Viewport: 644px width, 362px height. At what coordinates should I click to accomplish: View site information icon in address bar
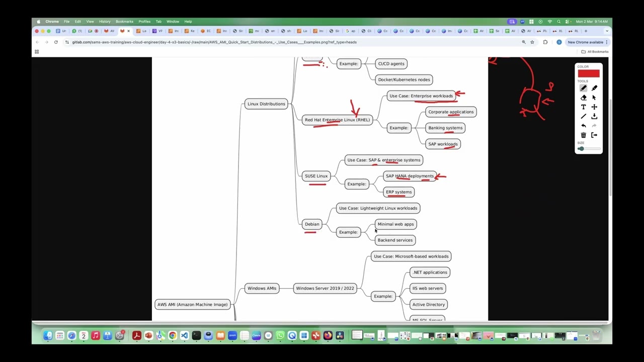point(67,42)
